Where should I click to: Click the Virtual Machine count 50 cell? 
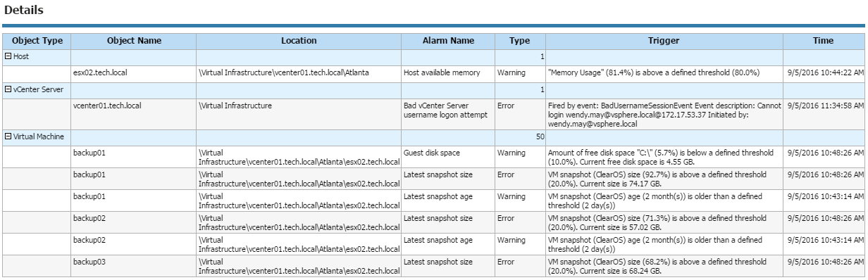pos(520,137)
